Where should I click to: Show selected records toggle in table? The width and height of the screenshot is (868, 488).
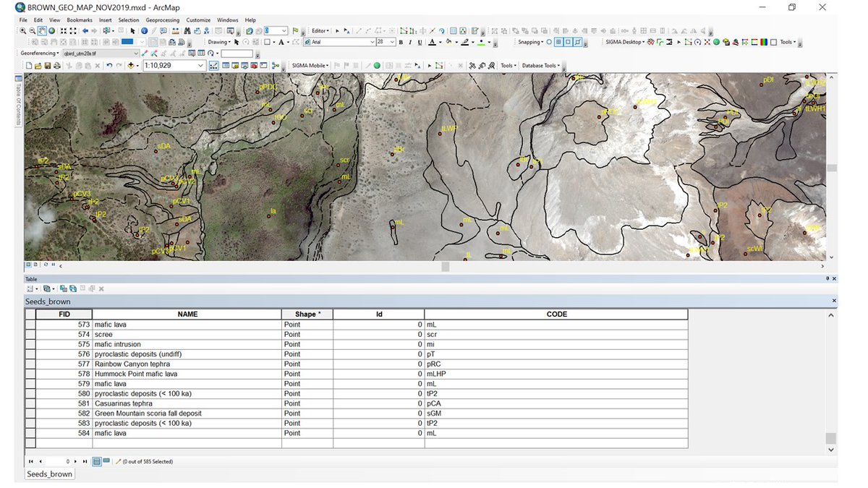(x=106, y=461)
